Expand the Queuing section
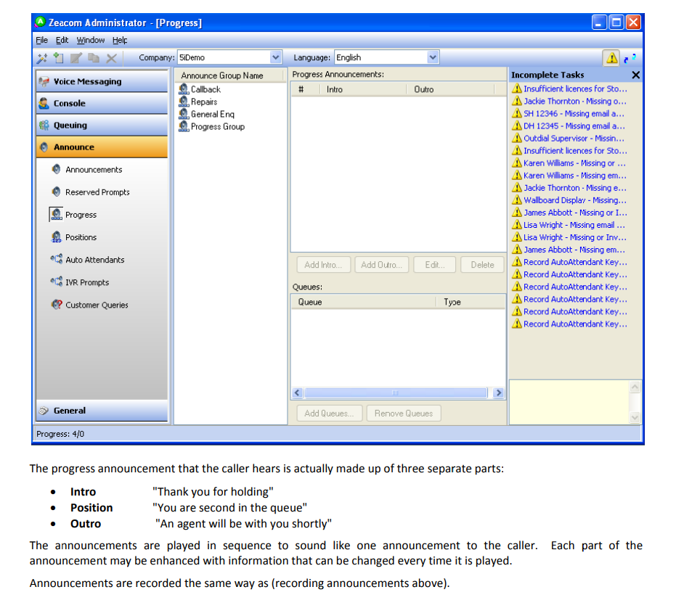This screenshot has width=684, height=616. point(102,125)
